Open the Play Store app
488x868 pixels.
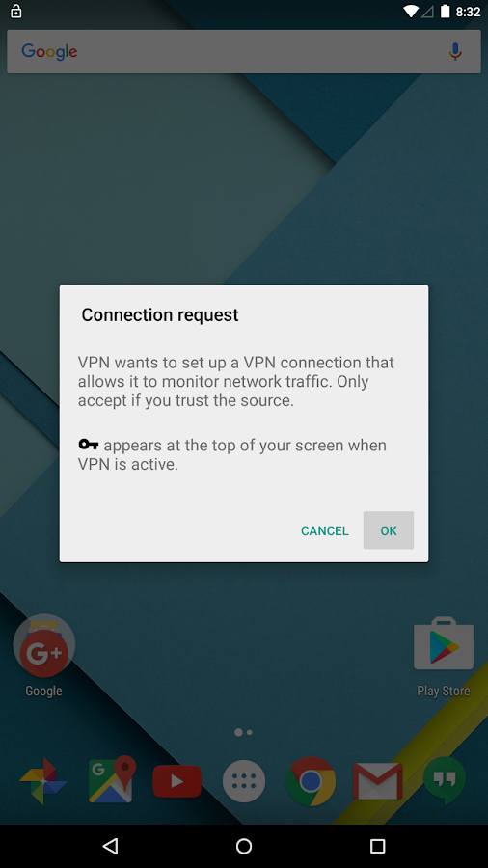(444, 644)
